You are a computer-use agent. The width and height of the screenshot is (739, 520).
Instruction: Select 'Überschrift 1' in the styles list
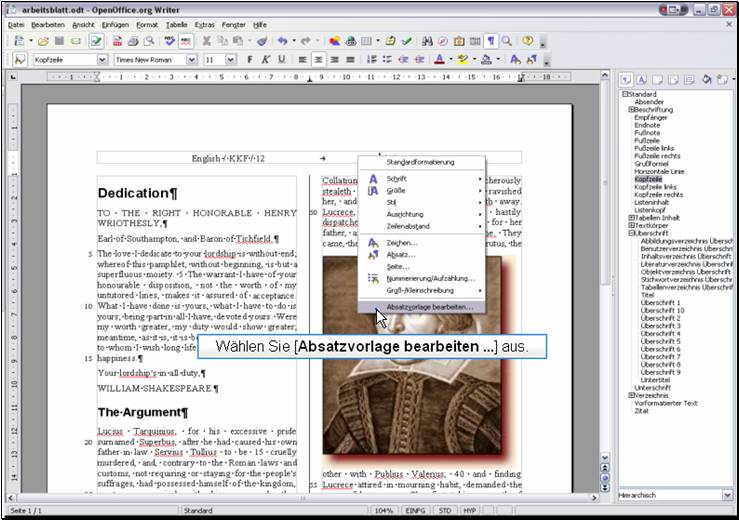click(x=660, y=302)
